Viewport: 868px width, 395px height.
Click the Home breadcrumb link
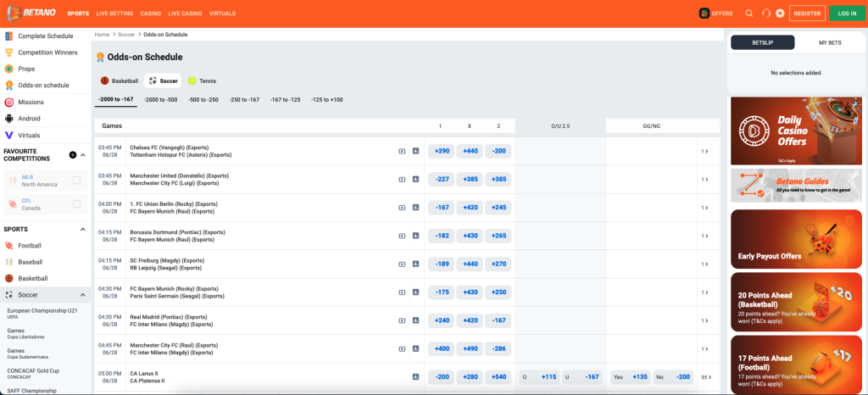pyautogui.click(x=102, y=34)
